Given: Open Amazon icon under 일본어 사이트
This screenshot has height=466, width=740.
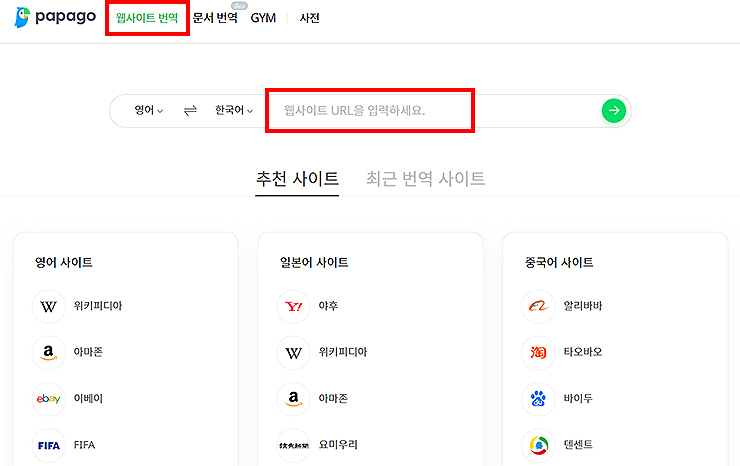Looking at the screenshot, I should coord(294,399).
